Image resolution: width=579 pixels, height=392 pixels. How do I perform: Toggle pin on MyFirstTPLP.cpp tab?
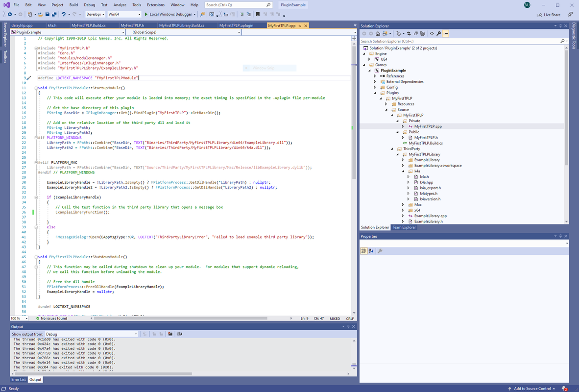(300, 26)
